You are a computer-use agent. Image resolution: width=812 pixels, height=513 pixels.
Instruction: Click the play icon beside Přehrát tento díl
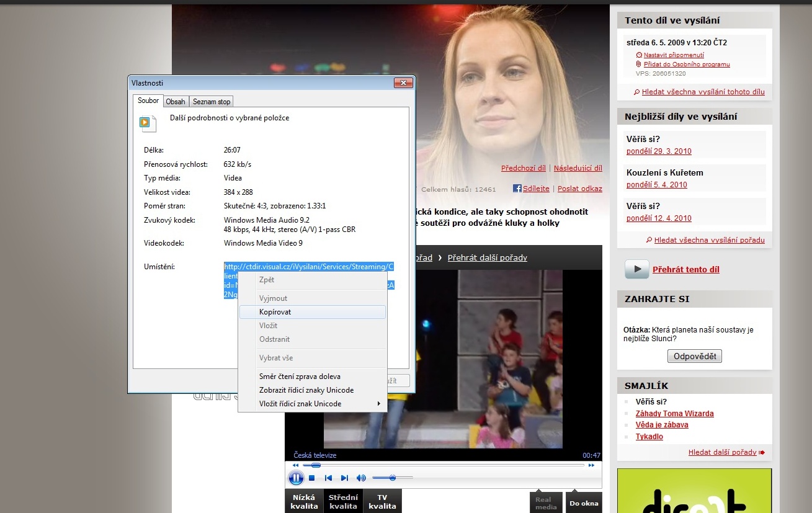click(636, 269)
